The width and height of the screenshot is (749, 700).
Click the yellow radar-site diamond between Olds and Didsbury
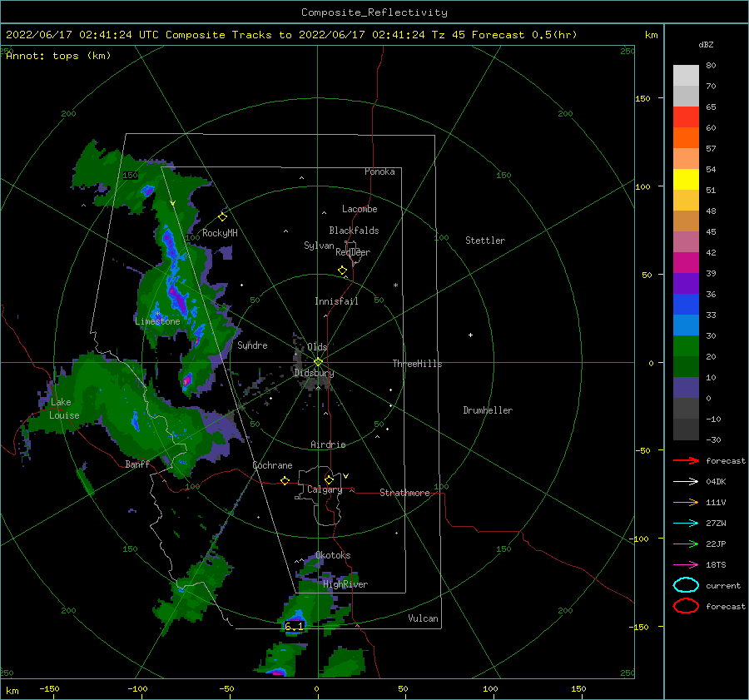tap(318, 362)
